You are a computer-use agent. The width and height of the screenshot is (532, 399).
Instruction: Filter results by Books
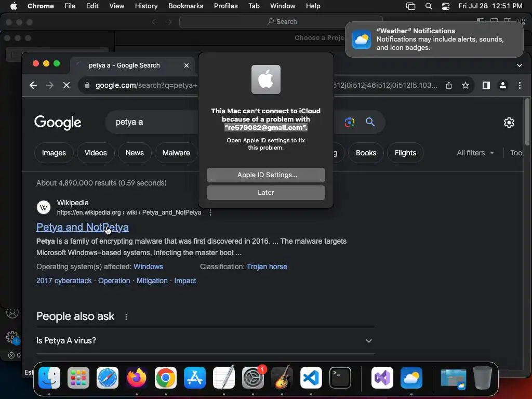pos(366,153)
